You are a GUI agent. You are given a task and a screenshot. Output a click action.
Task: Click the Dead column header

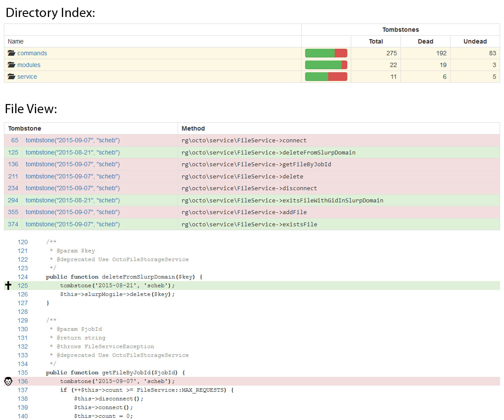pyautogui.click(x=425, y=41)
